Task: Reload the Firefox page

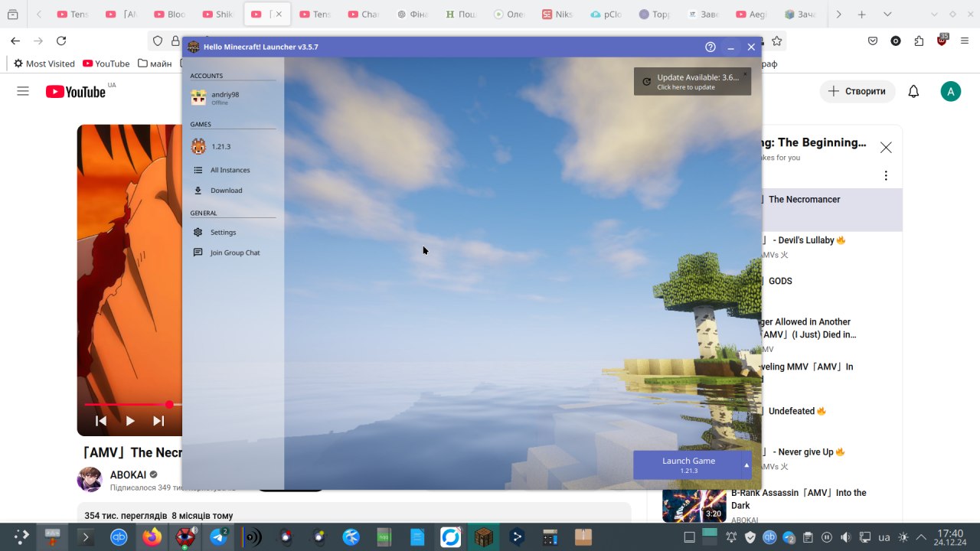Action: point(61,41)
